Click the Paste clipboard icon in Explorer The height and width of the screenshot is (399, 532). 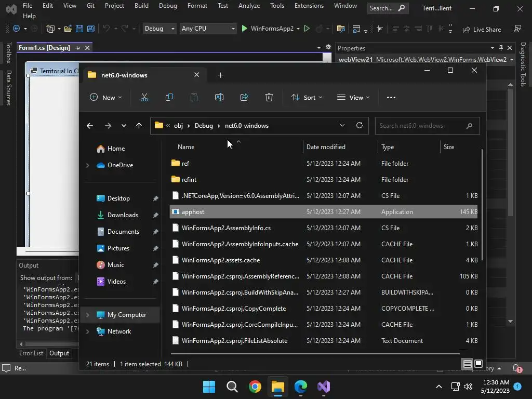[x=194, y=97]
